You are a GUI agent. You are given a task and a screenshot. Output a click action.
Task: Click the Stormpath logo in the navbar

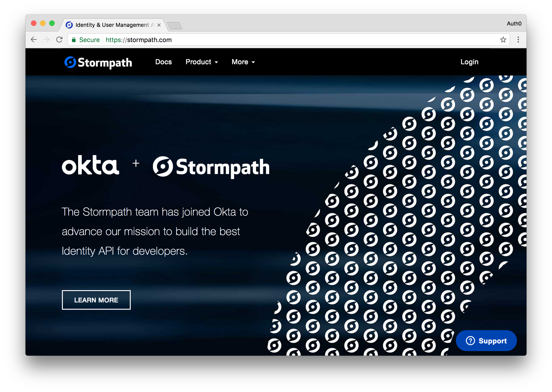[x=98, y=62]
